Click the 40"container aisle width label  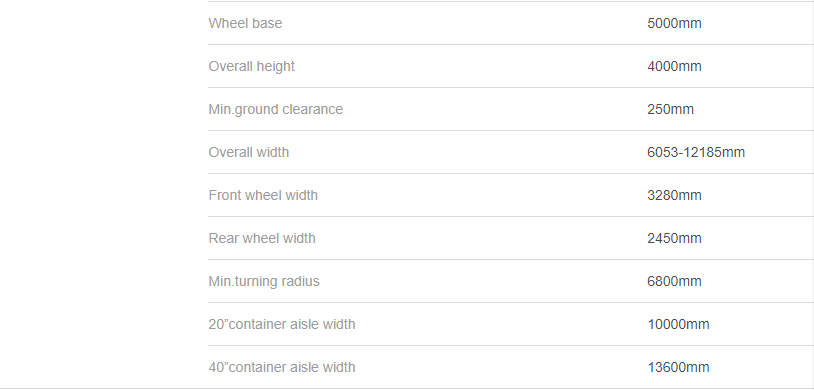pyautogui.click(x=282, y=368)
